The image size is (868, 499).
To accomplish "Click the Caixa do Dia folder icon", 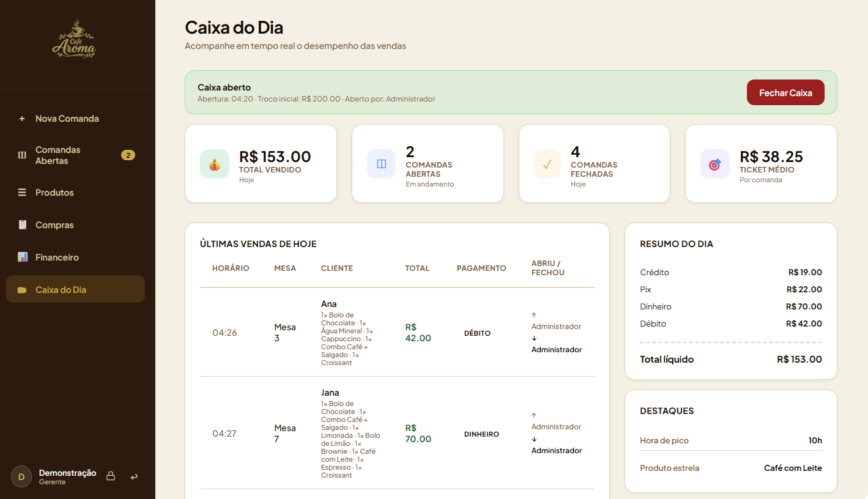I will 22,290.
